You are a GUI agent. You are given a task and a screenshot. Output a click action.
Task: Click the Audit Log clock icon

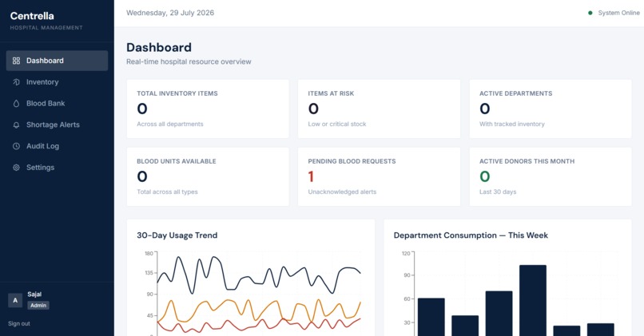point(16,146)
